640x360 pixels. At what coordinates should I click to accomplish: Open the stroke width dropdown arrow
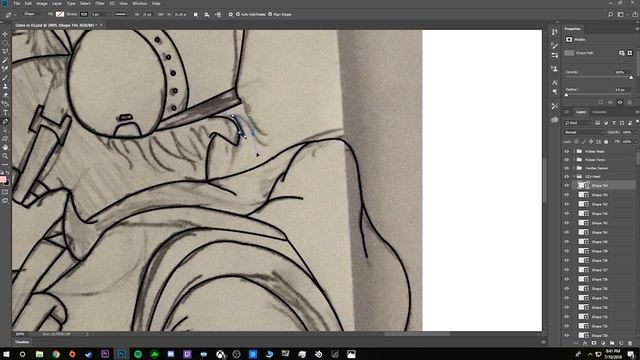[109, 14]
